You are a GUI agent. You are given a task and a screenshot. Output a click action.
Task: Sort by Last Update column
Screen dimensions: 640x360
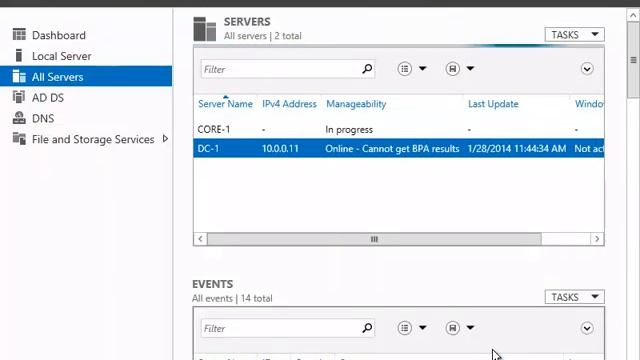(x=493, y=104)
